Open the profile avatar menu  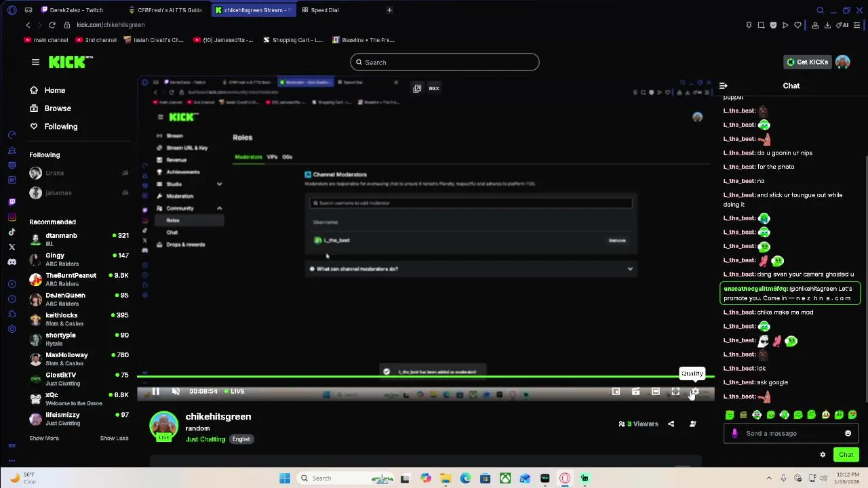pyautogui.click(x=842, y=62)
